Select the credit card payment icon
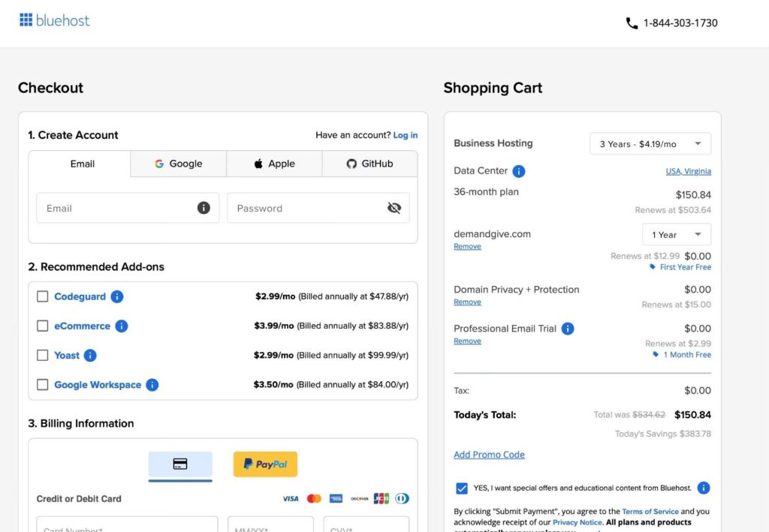Image resolution: width=769 pixels, height=532 pixels. pyautogui.click(x=180, y=464)
